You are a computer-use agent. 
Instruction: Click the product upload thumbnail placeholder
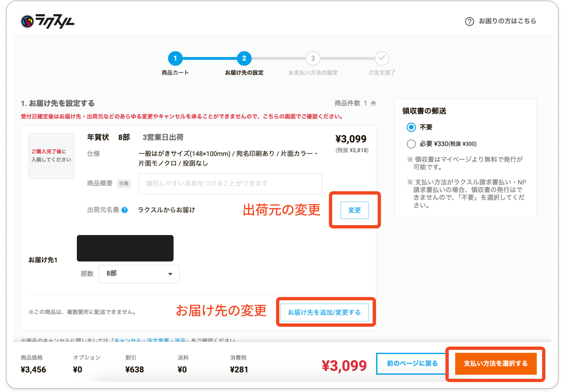click(x=51, y=156)
